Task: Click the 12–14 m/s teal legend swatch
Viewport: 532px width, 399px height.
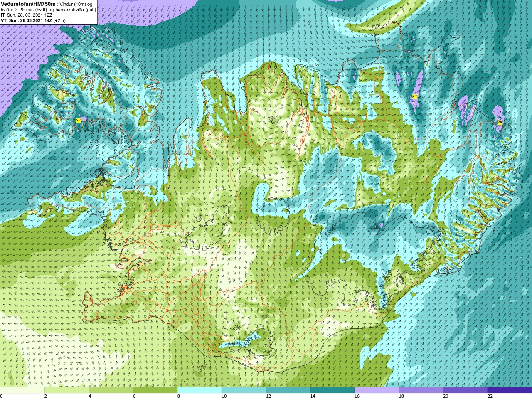Action: (x=288, y=390)
